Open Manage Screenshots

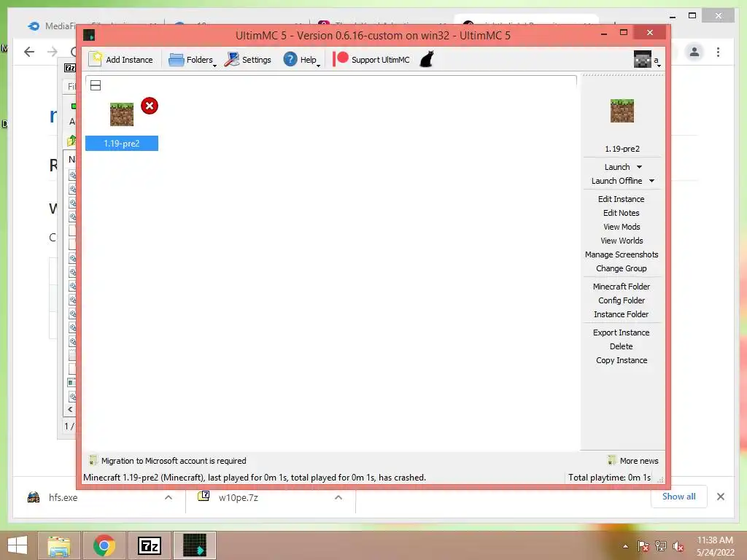[x=622, y=254]
